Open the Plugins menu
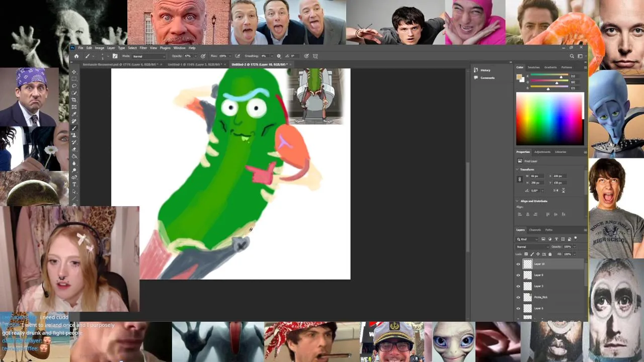 tap(165, 48)
